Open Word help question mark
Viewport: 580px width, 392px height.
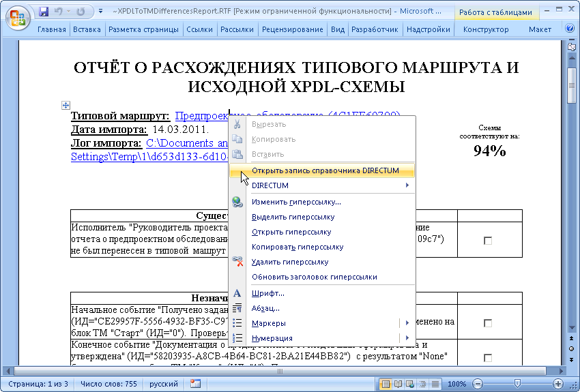point(570,28)
